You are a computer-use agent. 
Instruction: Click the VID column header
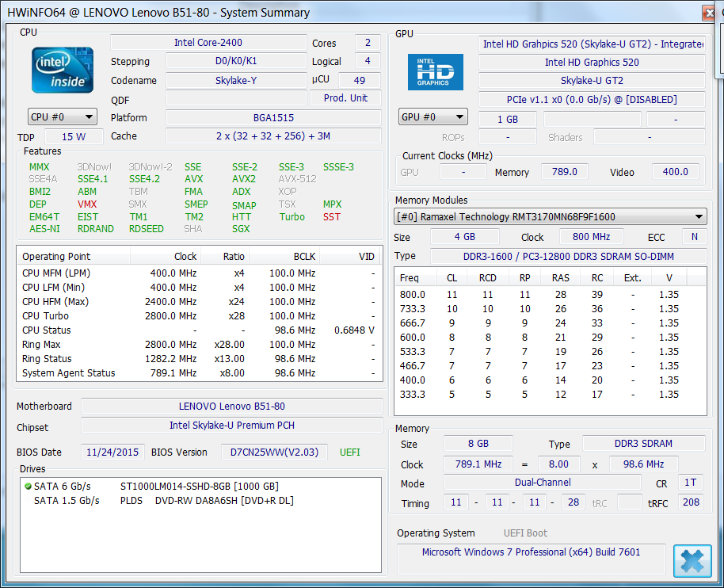pos(350,256)
